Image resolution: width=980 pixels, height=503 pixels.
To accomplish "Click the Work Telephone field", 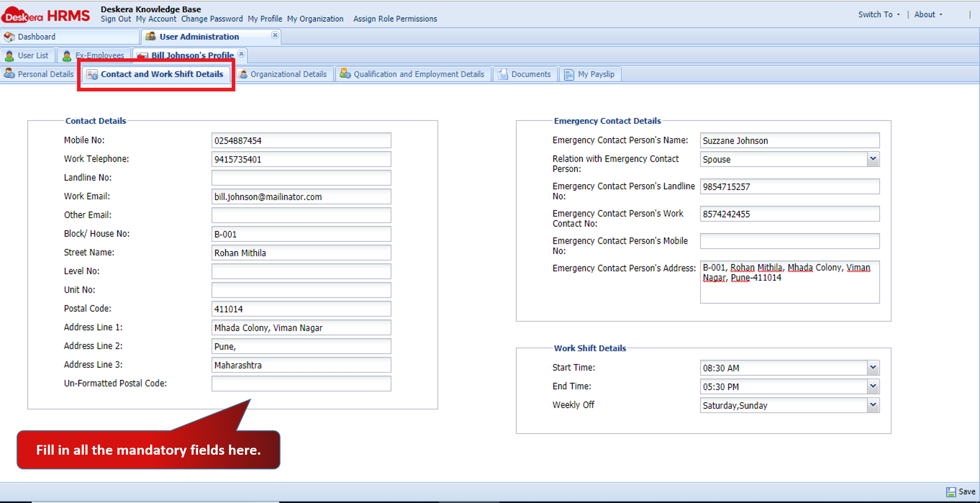I will pos(301,159).
